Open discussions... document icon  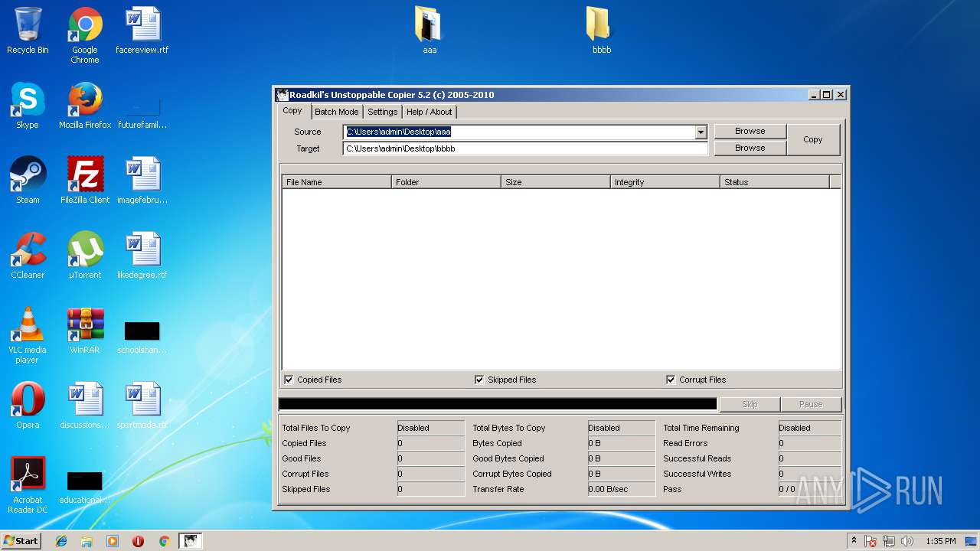pos(85,406)
